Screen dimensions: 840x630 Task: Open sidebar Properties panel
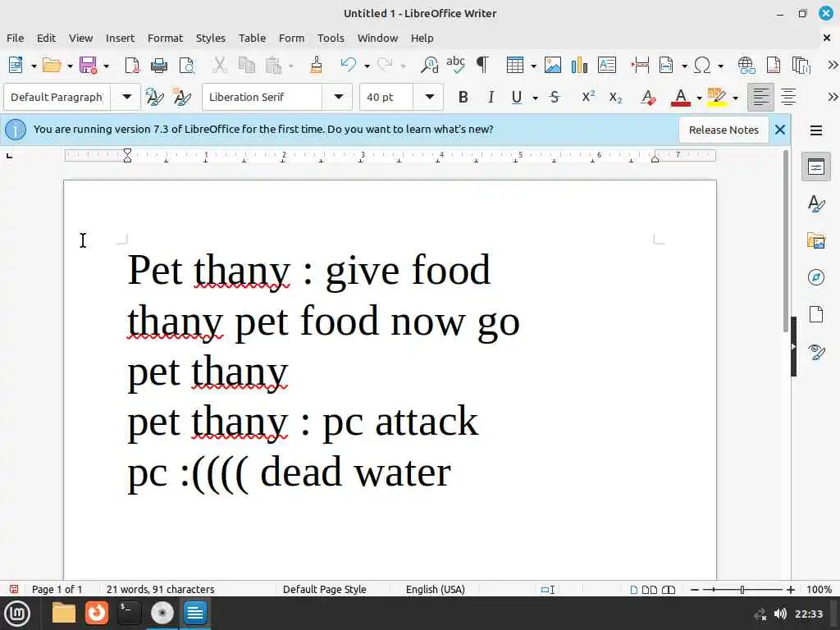coord(816,167)
